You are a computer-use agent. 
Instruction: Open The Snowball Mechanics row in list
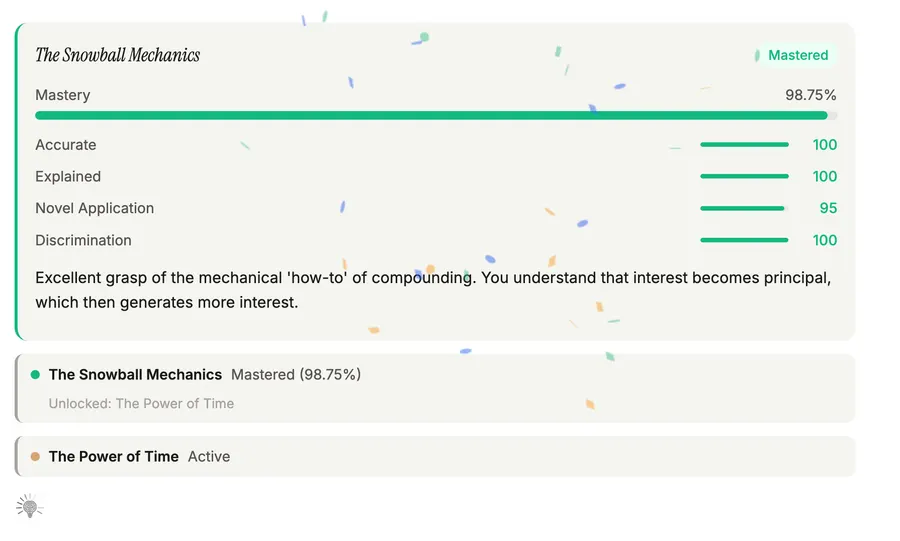click(x=435, y=388)
